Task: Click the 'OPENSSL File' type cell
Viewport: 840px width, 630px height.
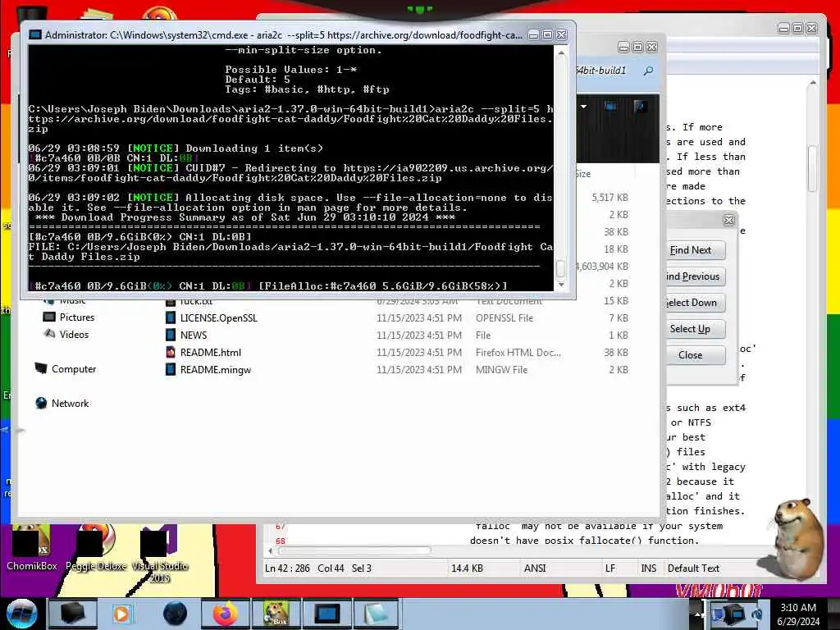Action: click(x=504, y=318)
